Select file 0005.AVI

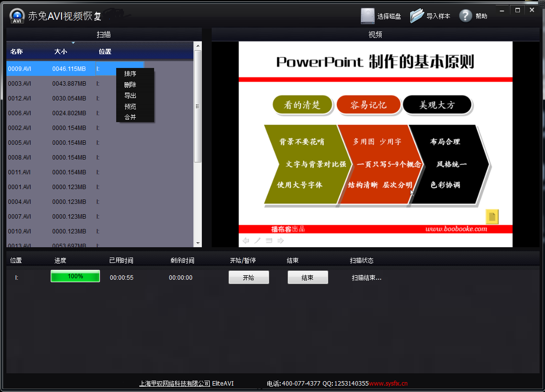click(x=20, y=143)
